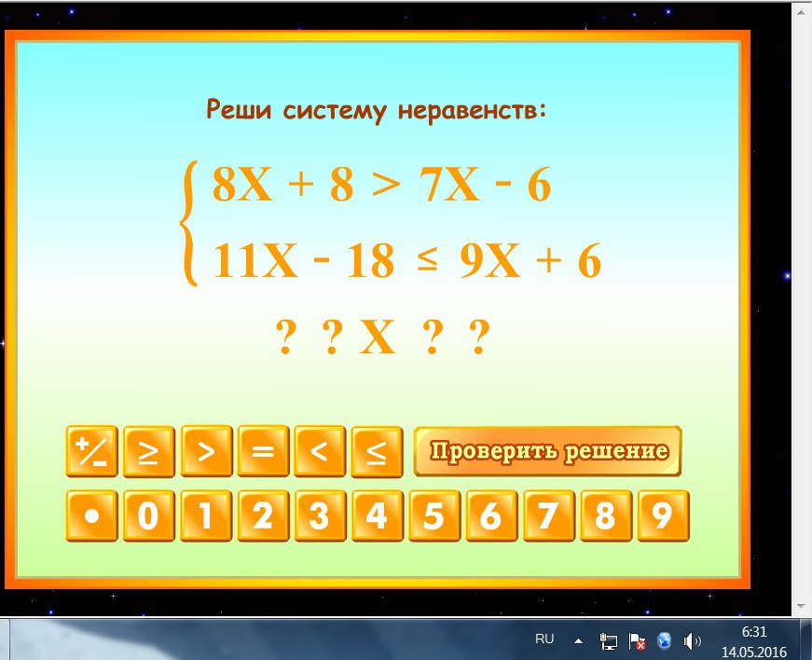Select the greater-or-equal (≥) key
812x660 pixels.
tap(147, 451)
